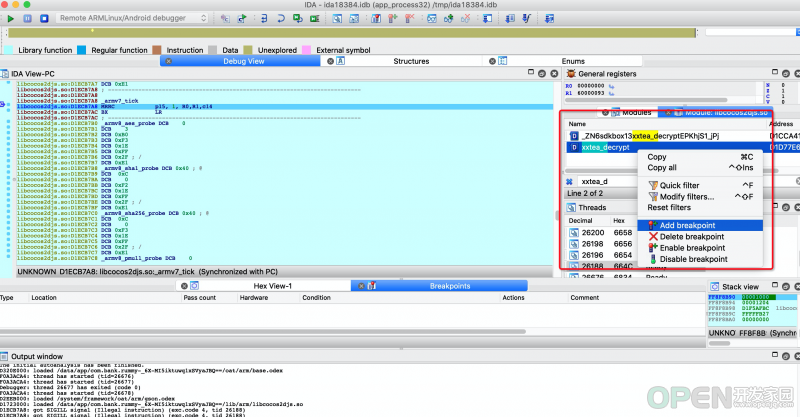Select thread 26200 in Threads list
The height and width of the screenshot is (417, 800).
(x=601, y=232)
